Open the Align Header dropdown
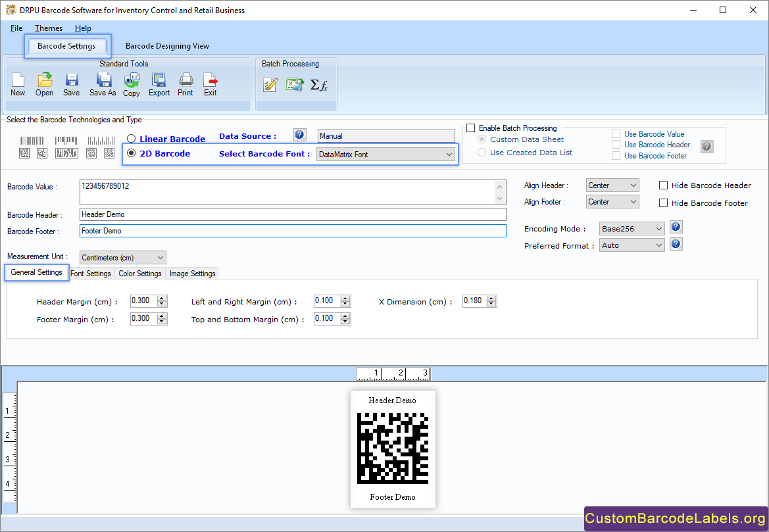This screenshot has height=532, width=769. pos(612,185)
